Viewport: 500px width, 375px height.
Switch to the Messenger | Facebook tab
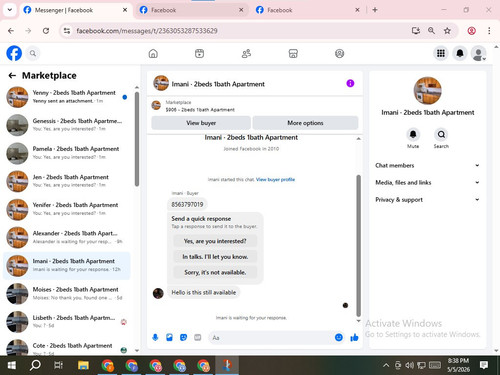(75, 10)
